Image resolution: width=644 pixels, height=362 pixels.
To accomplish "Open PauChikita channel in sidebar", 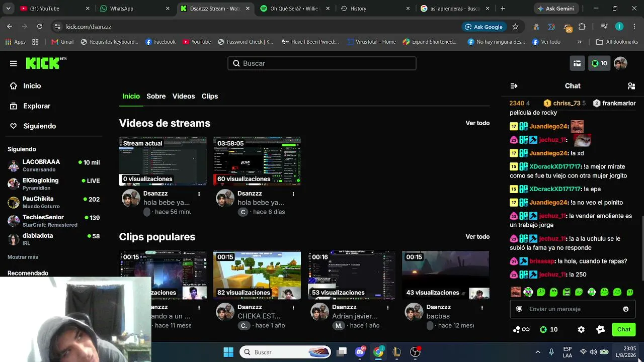I will pos(53,203).
